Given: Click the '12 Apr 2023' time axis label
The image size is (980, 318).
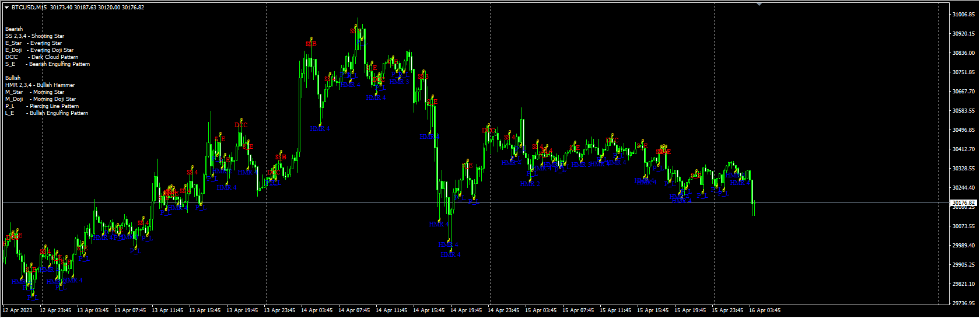Looking at the screenshot, I should coord(17,310).
